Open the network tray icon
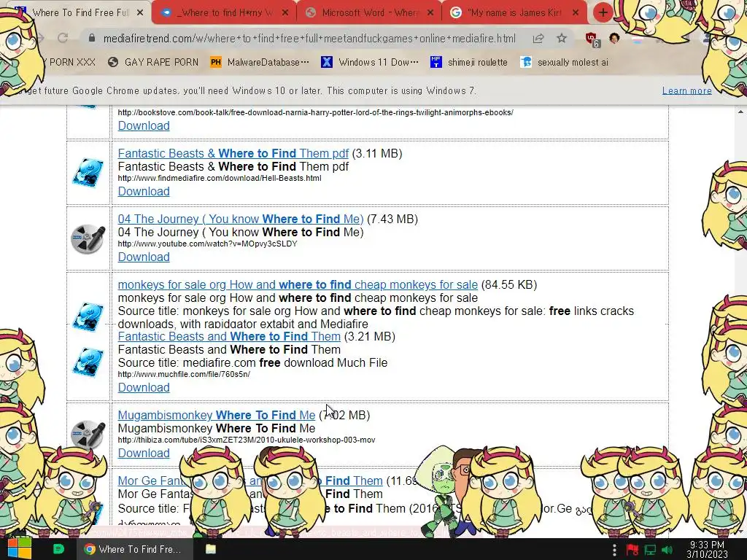747x560 pixels. coord(650,550)
